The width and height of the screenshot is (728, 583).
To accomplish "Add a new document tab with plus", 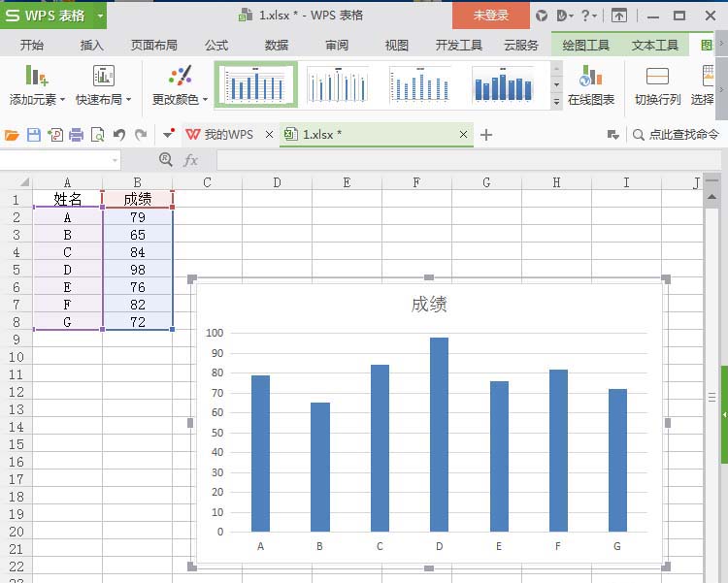I will click(x=486, y=135).
